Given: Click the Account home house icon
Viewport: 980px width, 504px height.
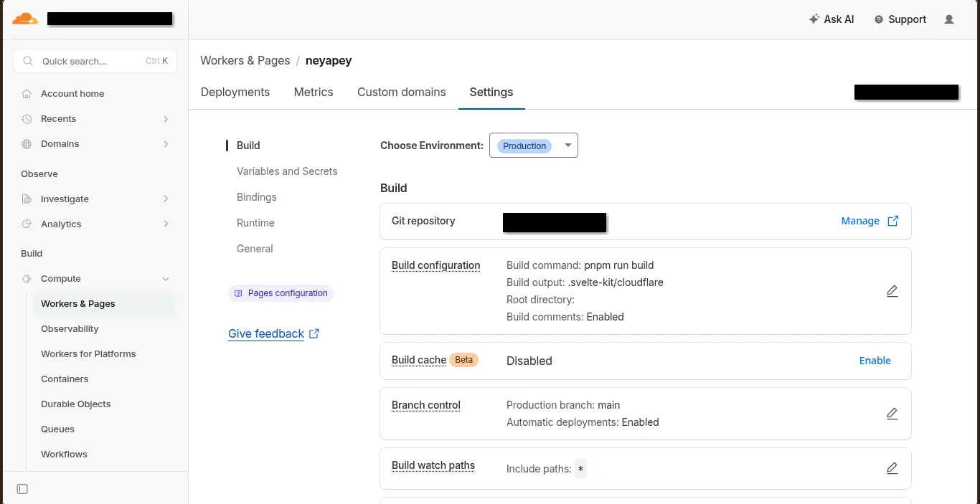Looking at the screenshot, I should coord(27,94).
